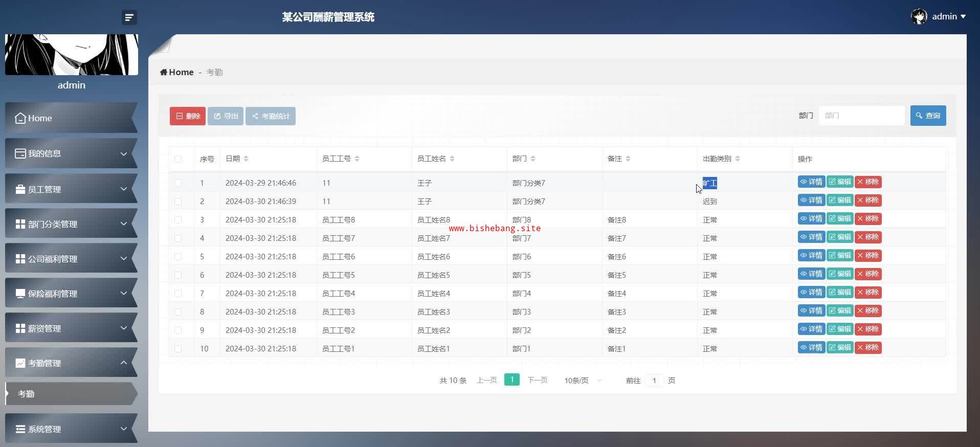
Task: Open the 考勤 submenu item
Action: (x=71, y=394)
